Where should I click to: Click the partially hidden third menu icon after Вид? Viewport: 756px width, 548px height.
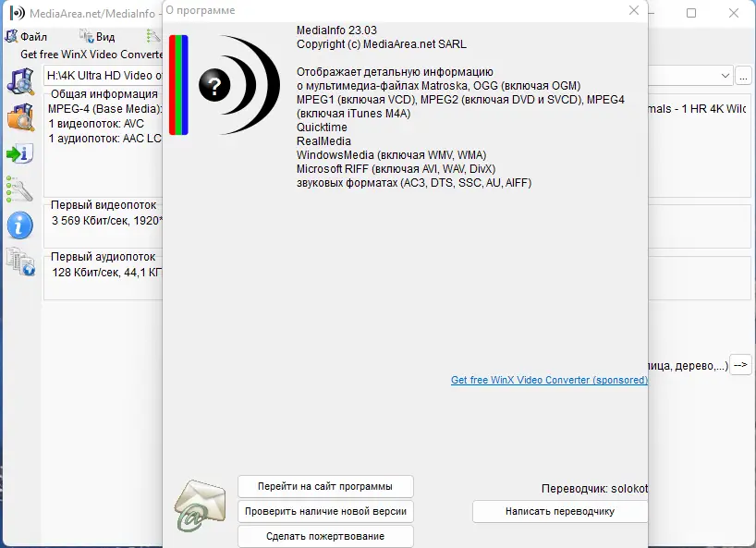click(153, 36)
